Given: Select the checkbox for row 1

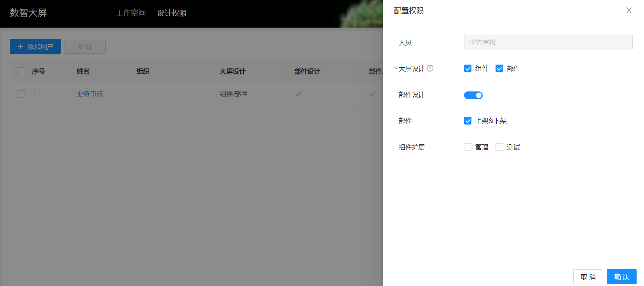Looking at the screenshot, I should (x=21, y=94).
